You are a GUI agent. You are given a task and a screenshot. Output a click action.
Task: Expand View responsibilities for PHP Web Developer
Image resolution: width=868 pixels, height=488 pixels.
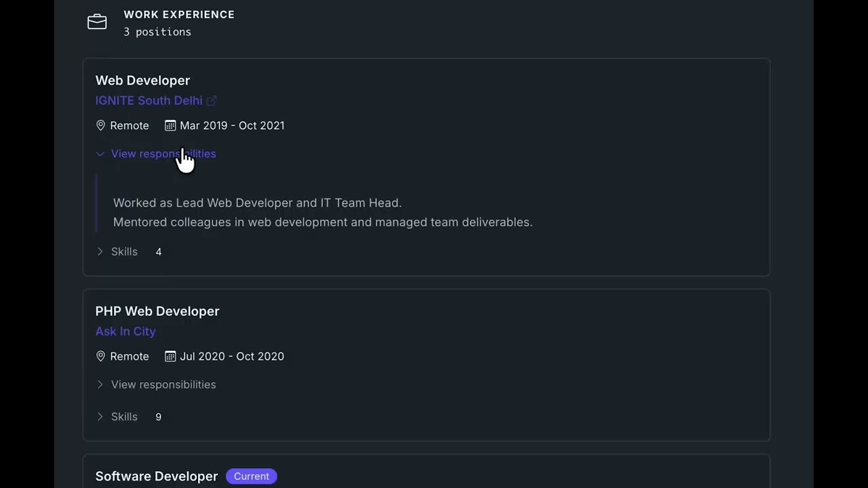coord(163,384)
